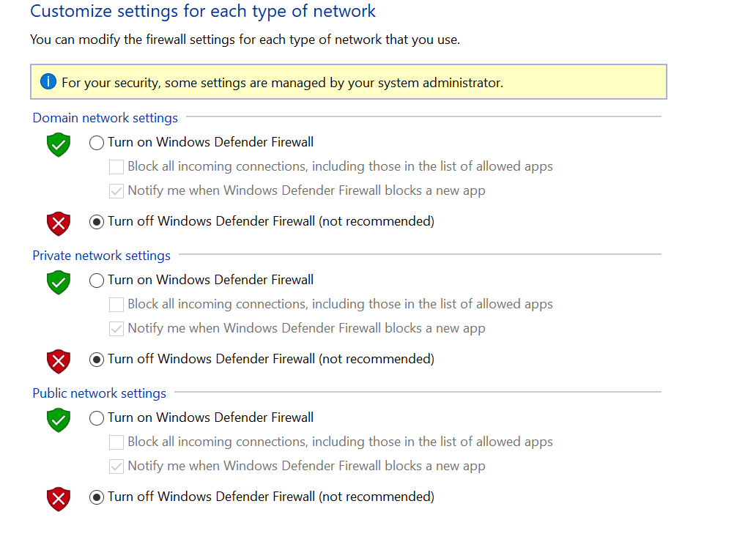Viewport: 756px width, 542px height.
Task: Click the blue info icon in the banner
Action: pyautogui.click(x=48, y=82)
